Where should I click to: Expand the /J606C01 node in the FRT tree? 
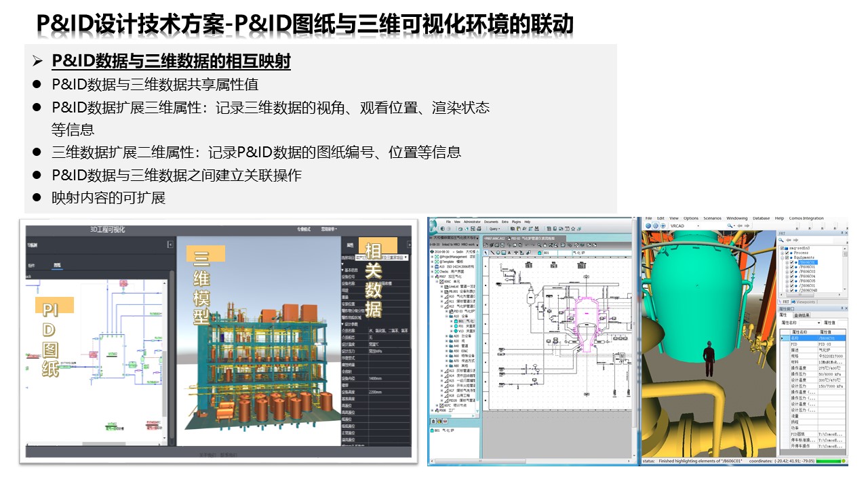click(787, 285)
